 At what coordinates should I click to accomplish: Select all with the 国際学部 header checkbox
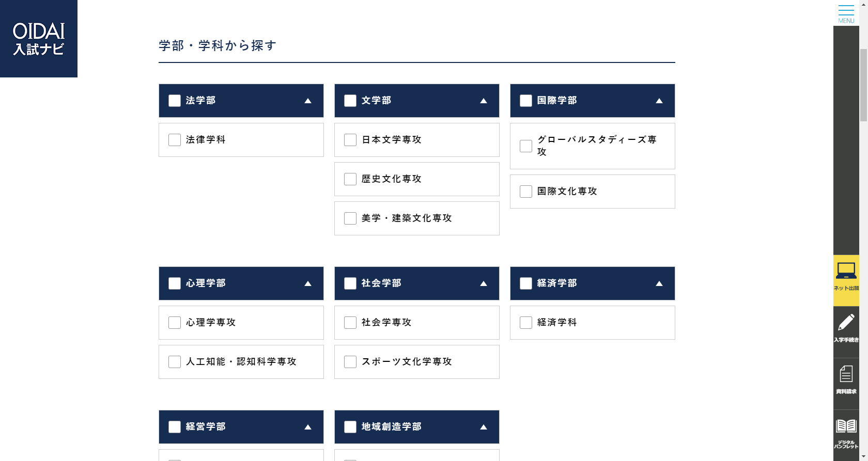point(526,101)
